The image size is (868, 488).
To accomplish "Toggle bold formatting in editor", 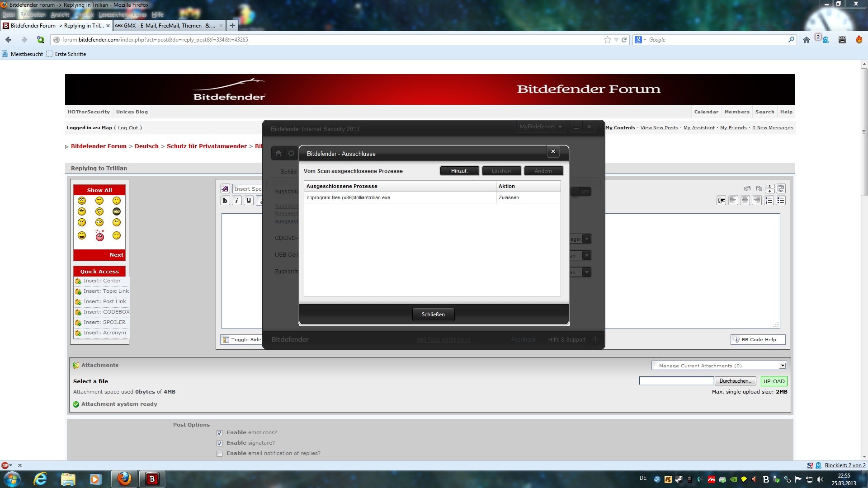I will (225, 201).
